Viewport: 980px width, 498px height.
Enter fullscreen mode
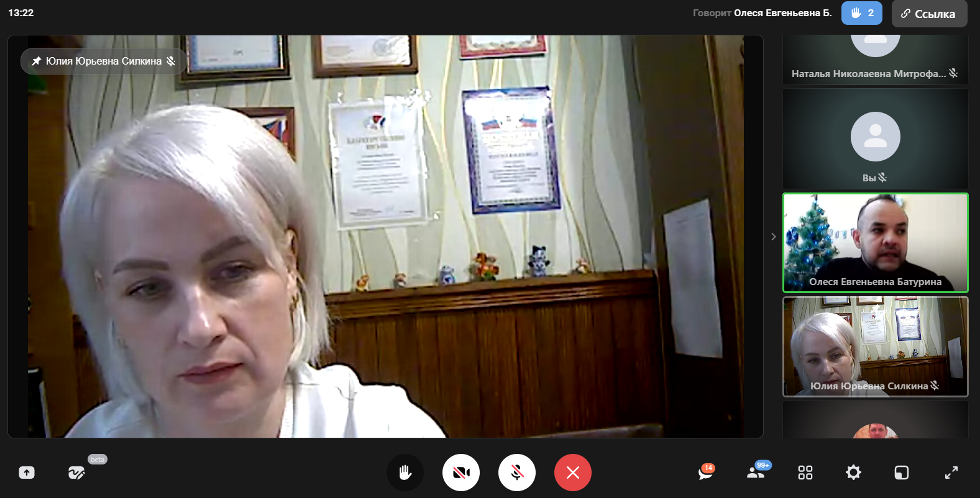click(951, 473)
